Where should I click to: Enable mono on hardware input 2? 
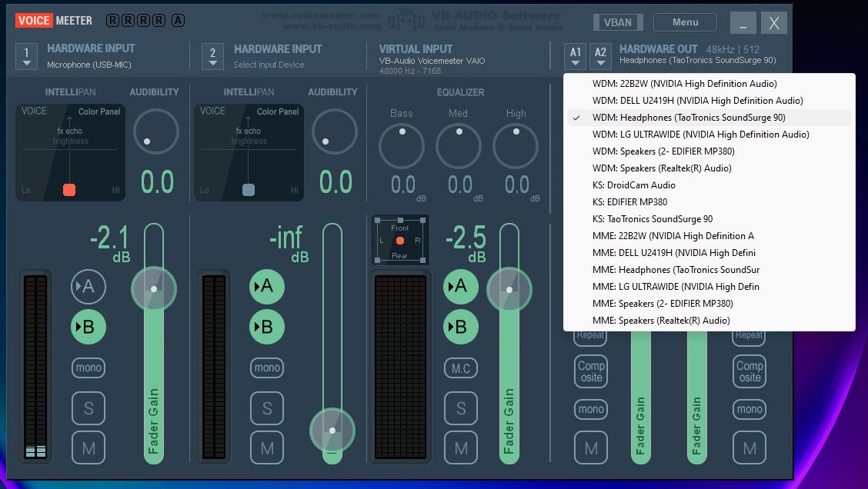[267, 368]
